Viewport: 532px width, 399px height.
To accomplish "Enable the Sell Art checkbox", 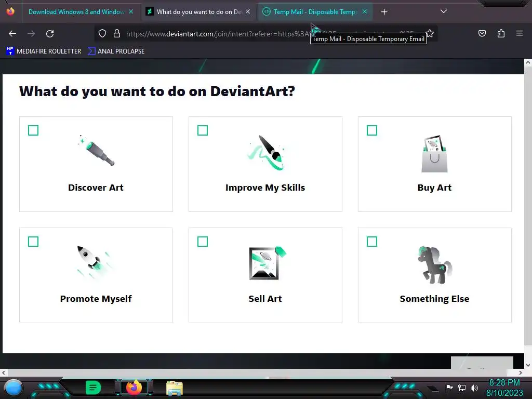I will tap(203, 242).
